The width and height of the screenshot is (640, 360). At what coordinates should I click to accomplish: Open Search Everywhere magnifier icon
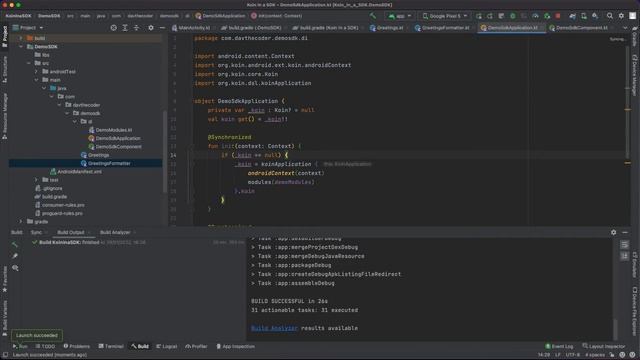click(610, 16)
